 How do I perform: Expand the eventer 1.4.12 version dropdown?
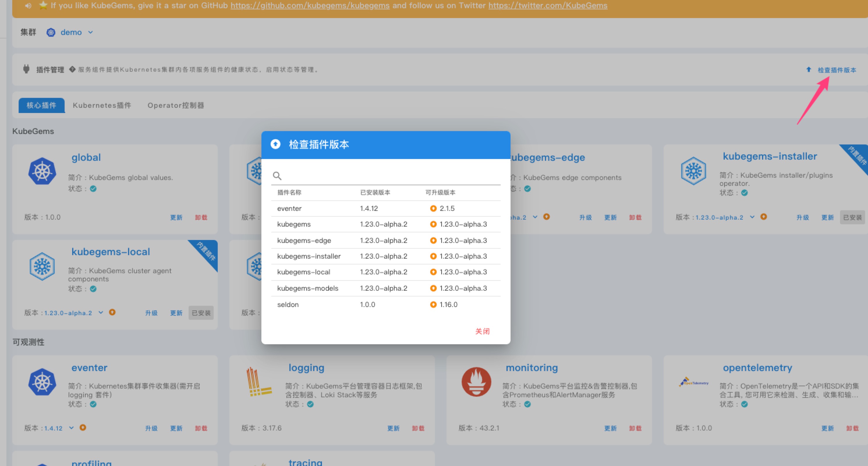(x=71, y=428)
